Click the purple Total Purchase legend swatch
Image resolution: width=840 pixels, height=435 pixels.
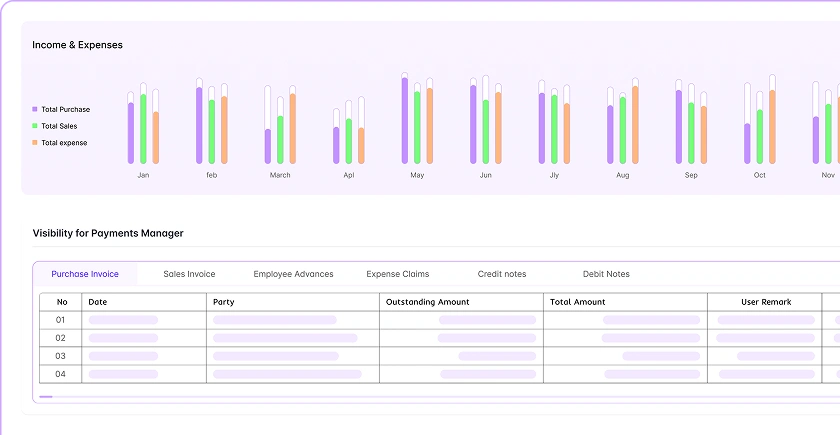click(x=35, y=109)
